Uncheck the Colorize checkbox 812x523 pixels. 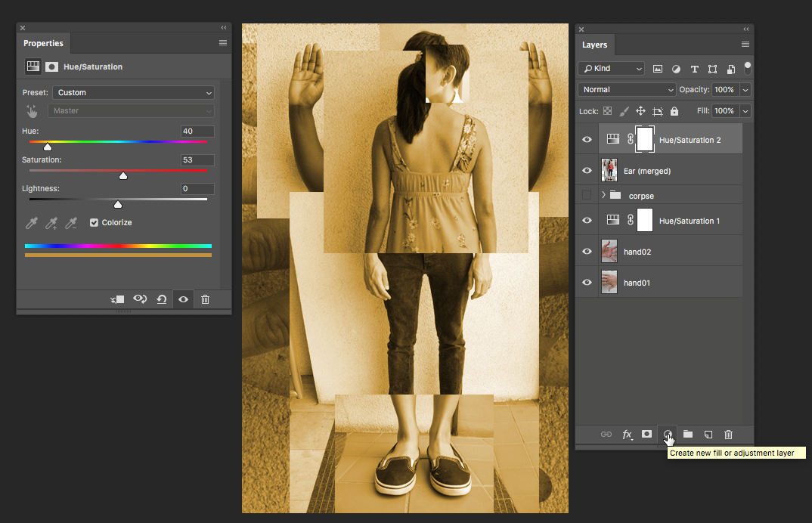pyautogui.click(x=95, y=223)
